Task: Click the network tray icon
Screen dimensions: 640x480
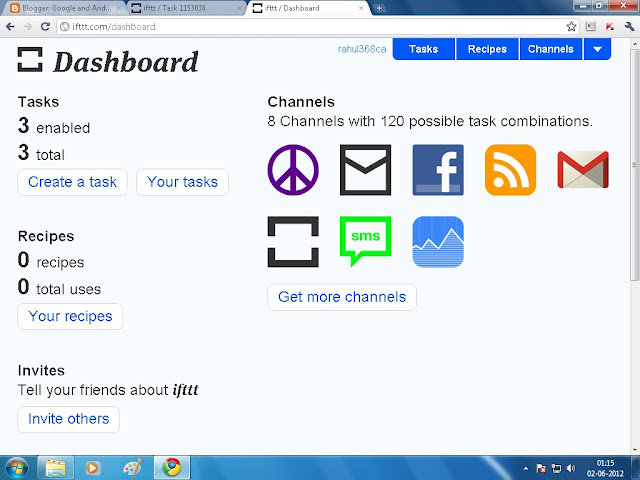Action: pyautogui.click(x=556, y=468)
